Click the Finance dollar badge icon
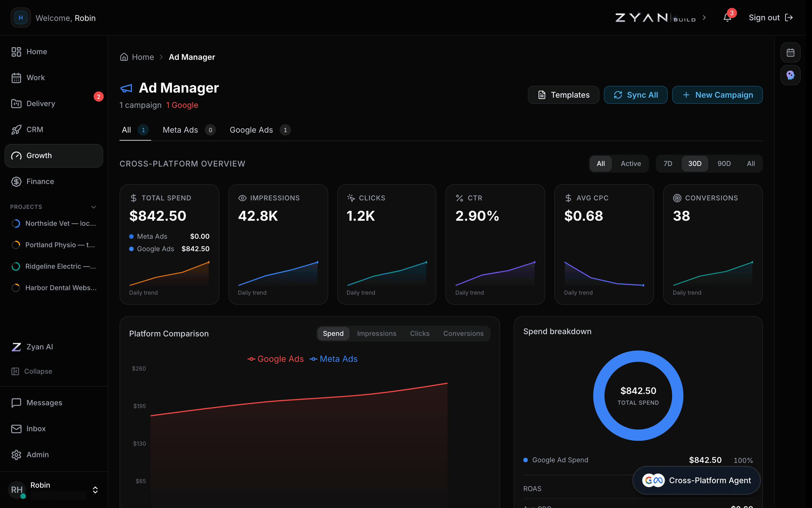The height and width of the screenshot is (508, 812). (16, 181)
